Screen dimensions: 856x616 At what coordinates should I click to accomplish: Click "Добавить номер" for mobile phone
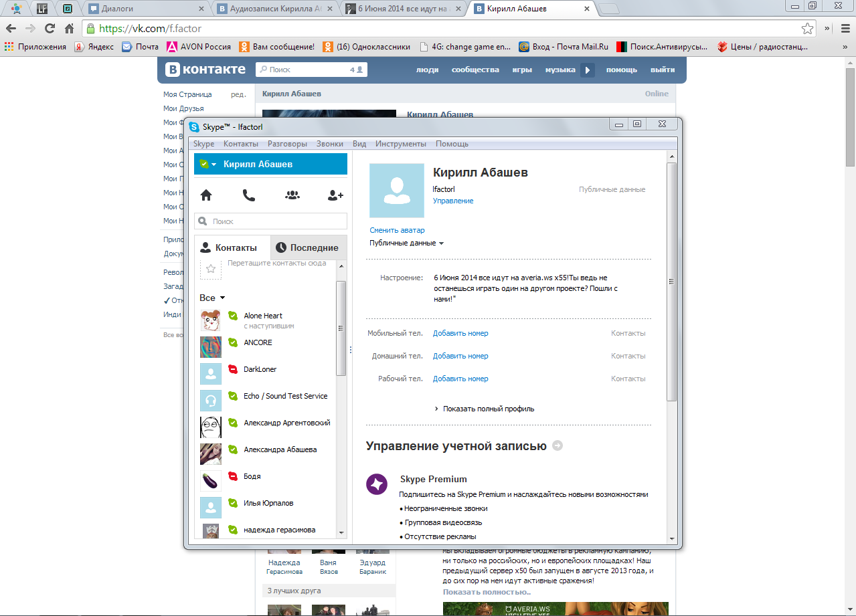click(460, 333)
